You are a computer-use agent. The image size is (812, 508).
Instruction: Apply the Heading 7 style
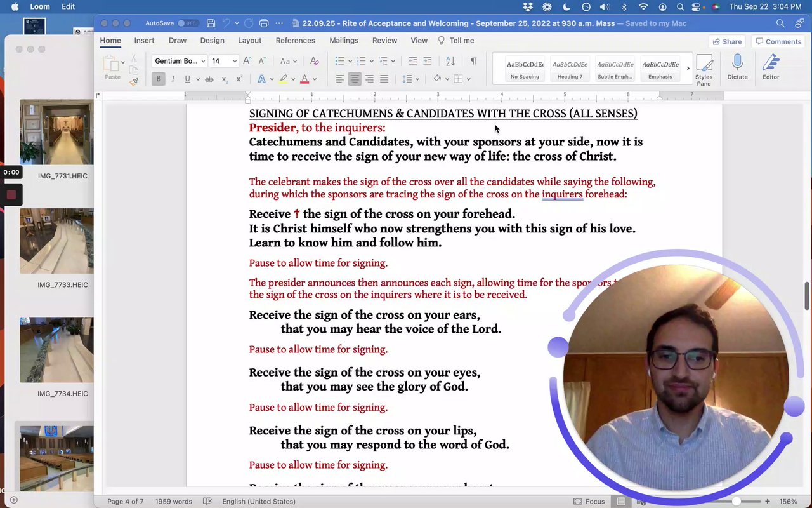click(570, 69)
